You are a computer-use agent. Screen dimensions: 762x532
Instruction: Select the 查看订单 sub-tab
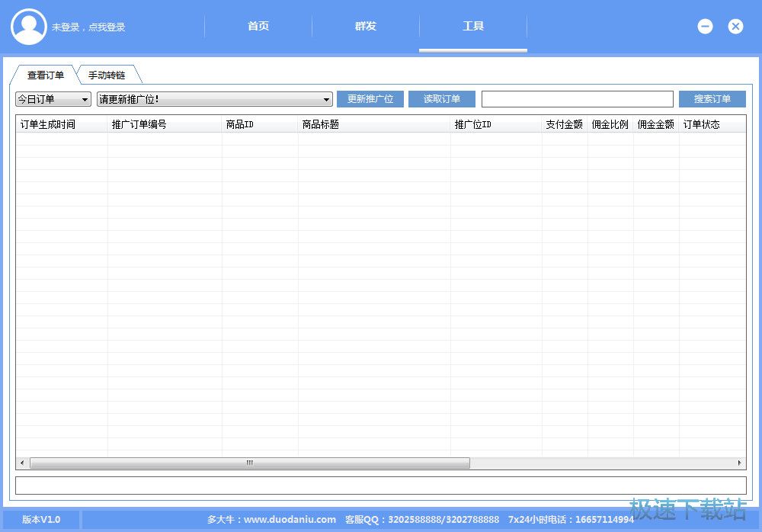(x=46, y=75)
